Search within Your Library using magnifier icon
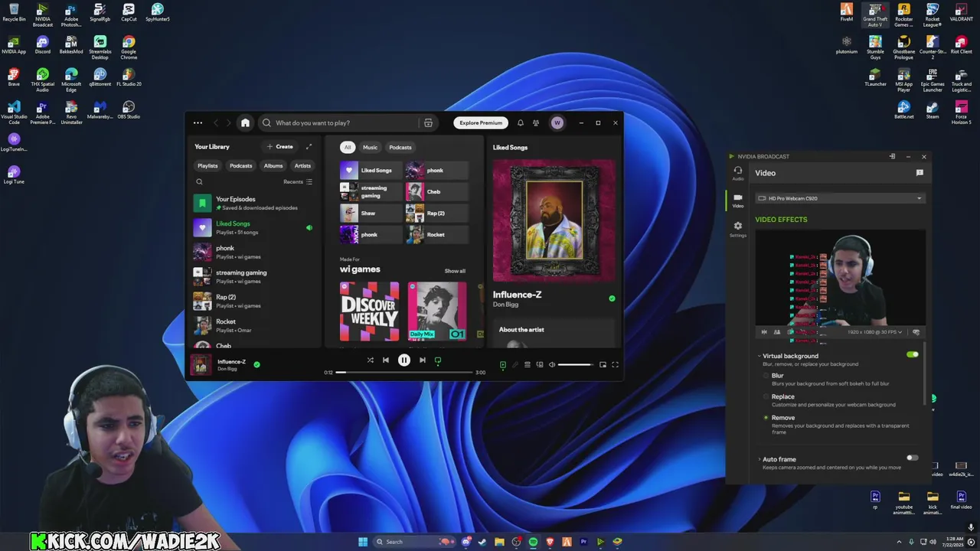Screen dimensions: 980x551 coord(199,181)
